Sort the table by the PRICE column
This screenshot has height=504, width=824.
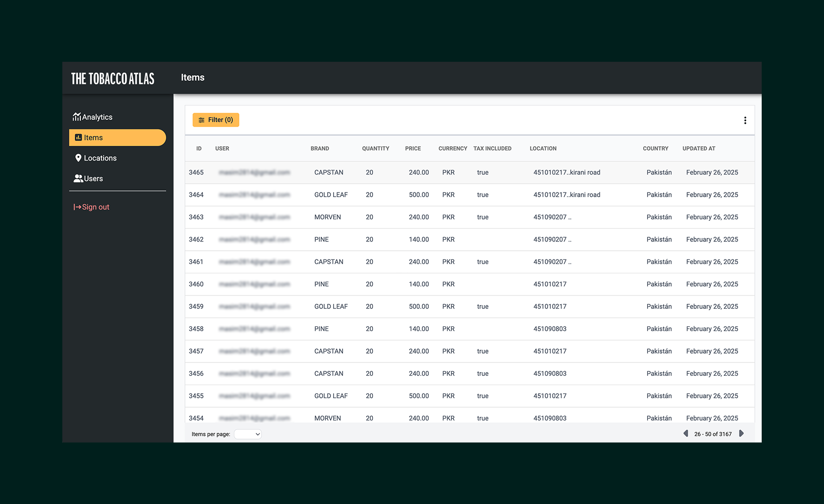[413, 148]
